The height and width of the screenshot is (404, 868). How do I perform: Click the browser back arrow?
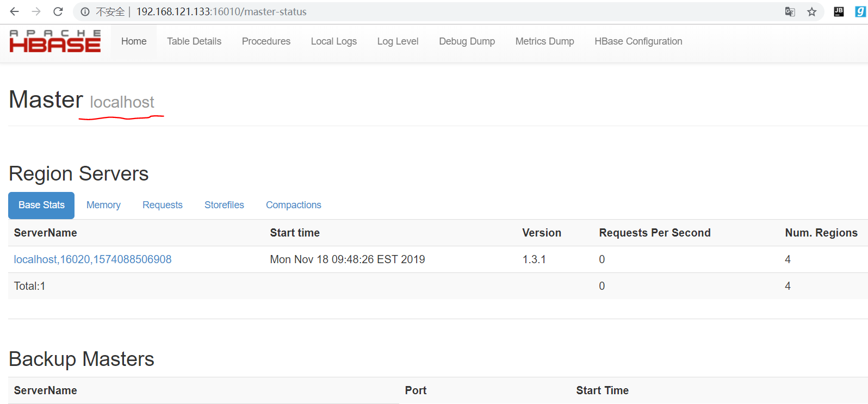pyautogui.click(x=14, y=11)
